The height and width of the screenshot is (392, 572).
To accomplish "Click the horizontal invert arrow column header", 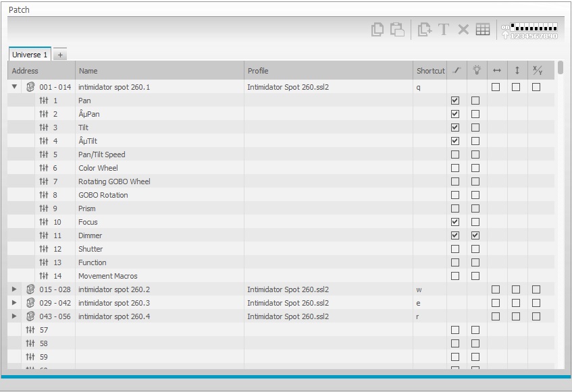I will pyautogui.click(x=497, y=70).
